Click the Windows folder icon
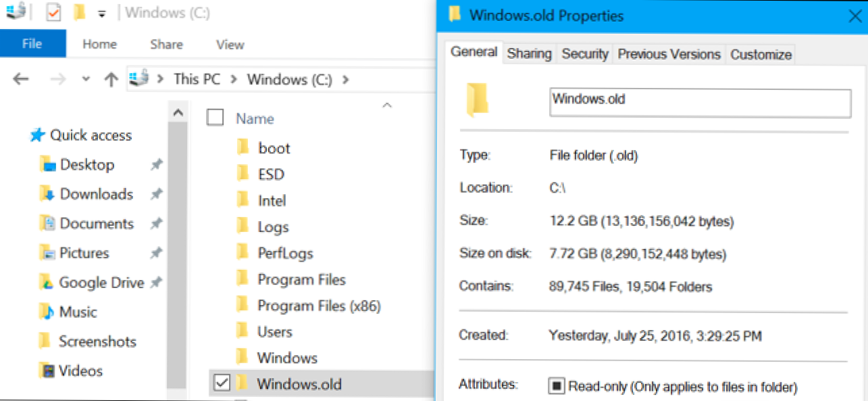The width and height of the screenshot is (868, 401). [243, 357]
